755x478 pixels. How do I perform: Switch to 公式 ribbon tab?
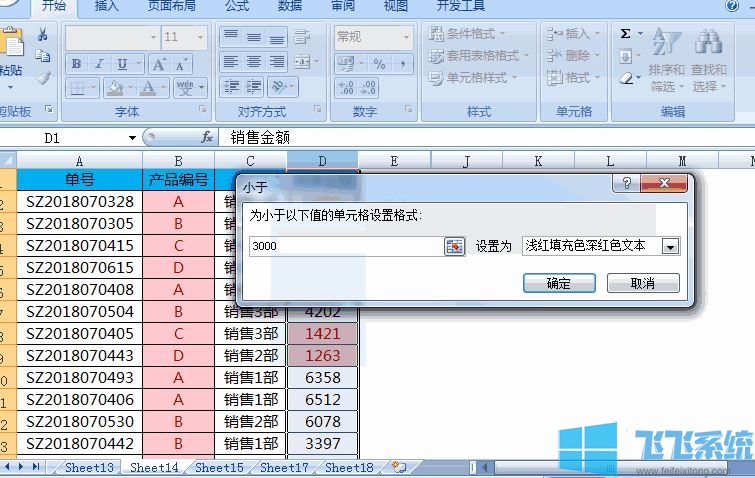tap(237, 6)
